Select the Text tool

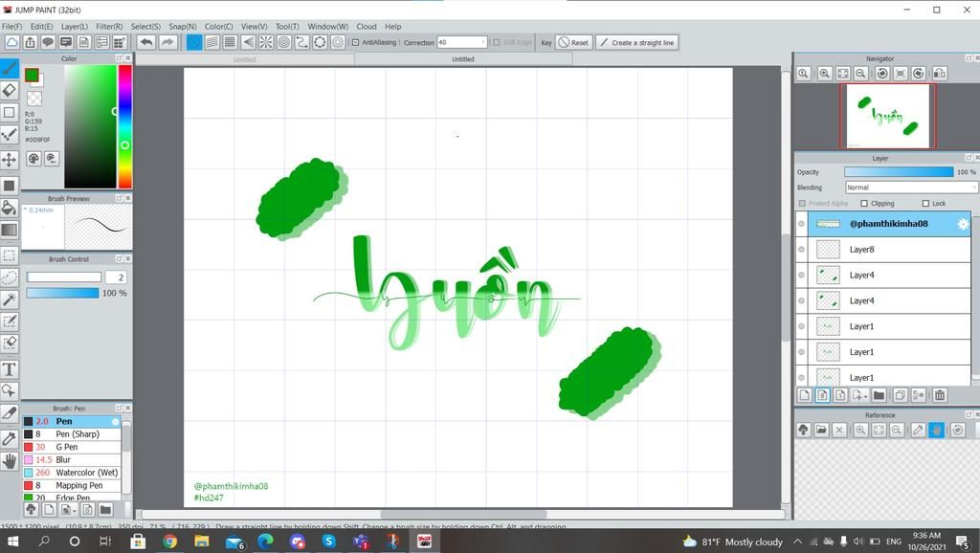(x=10, y=368)
